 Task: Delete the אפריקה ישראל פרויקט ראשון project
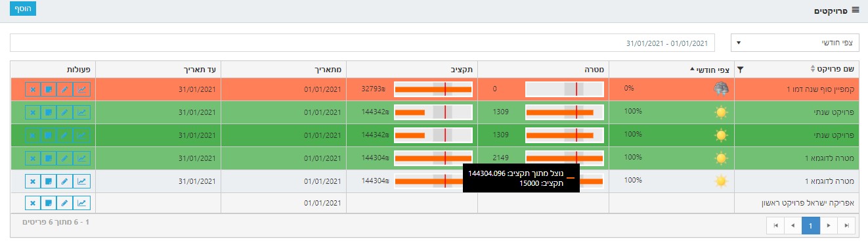click(33, 203)
